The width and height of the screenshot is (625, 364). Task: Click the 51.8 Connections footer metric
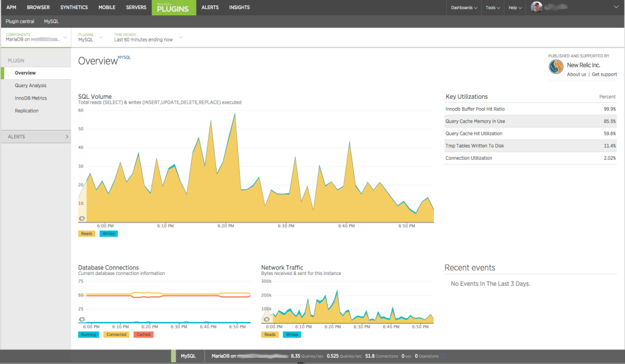(x=381, y=356)
